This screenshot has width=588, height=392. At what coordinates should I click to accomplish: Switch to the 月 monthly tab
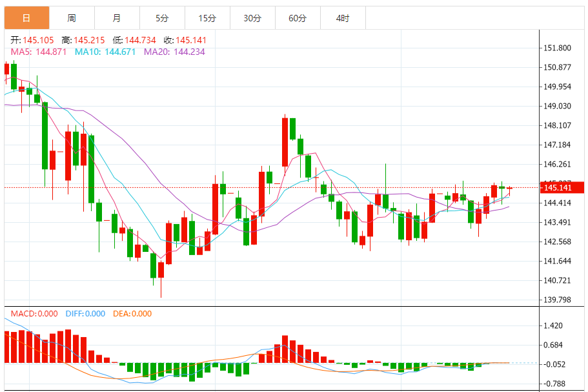tap(117, 18)
